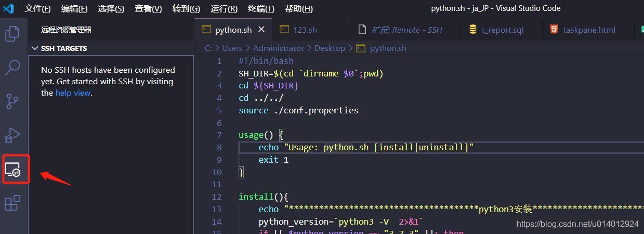The width and height of the screenshot is (644, 234).
Task: Click the python_version=`python3 -V 2>&1` line
Action: [x=341, y=222]
